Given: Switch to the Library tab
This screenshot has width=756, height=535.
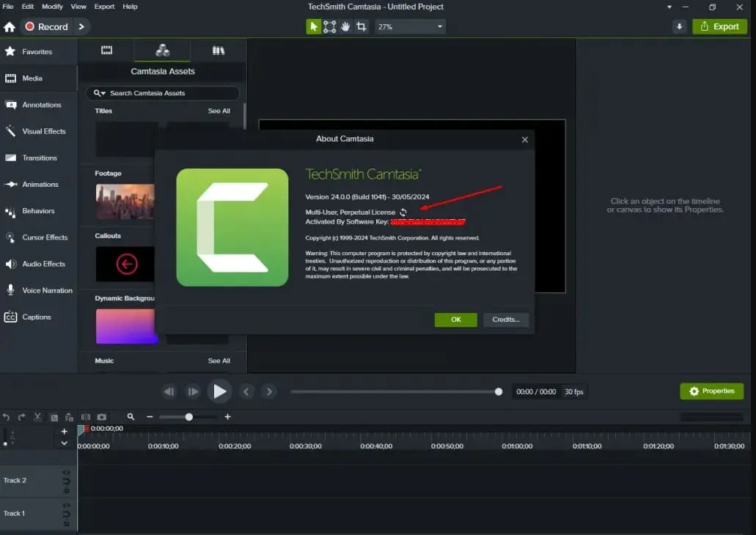Looking at the screenshot, I should click(x=219, y=50).
